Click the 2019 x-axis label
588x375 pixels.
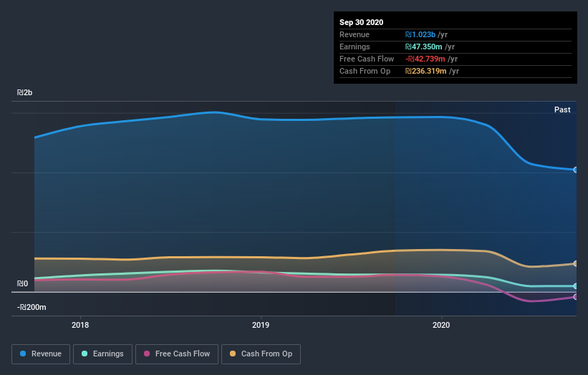[261, 325]
